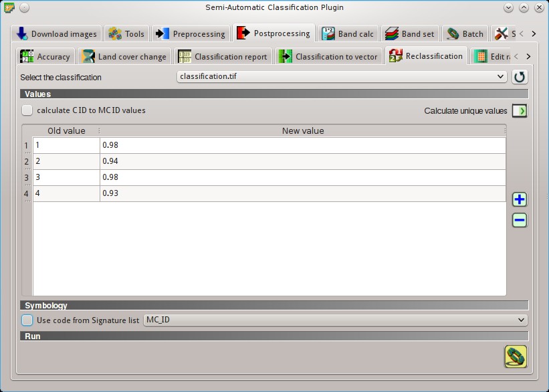549x392 pixels.
Task: Open the Download images tab
Action: tap(56, 34)
